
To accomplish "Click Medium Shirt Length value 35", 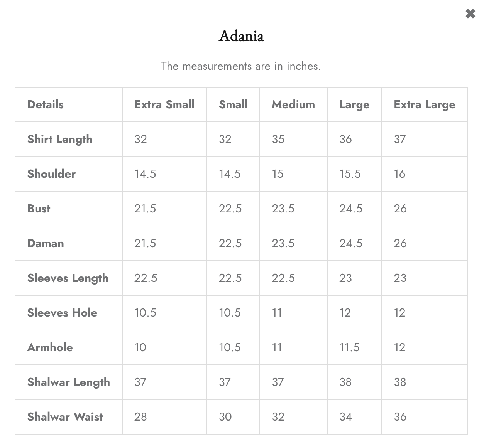I will pos(278,139).
